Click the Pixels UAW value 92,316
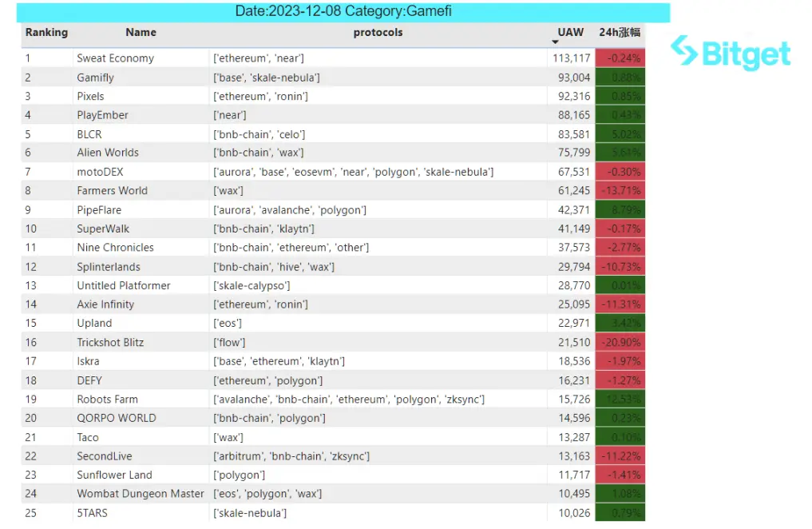The width and height of the screenshot is (812, 529). 574,97
